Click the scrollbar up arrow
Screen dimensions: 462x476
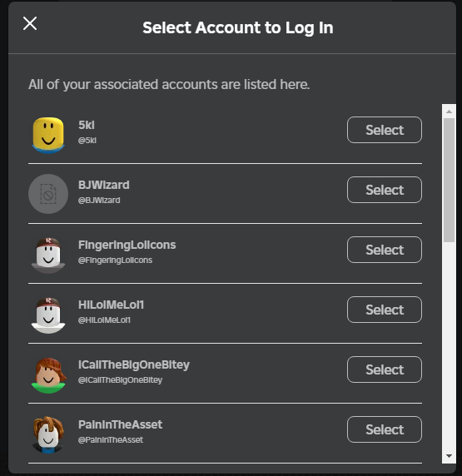point(449,112)
